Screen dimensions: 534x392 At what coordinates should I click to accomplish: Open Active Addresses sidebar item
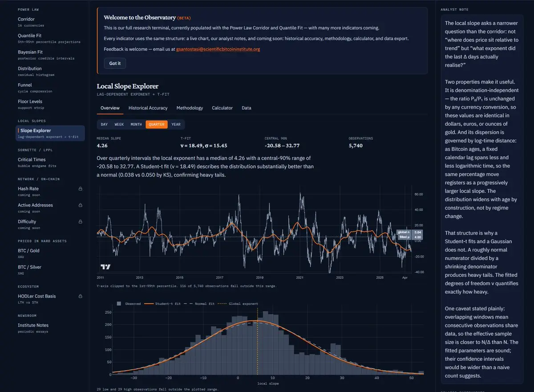(x=50, y=208)
